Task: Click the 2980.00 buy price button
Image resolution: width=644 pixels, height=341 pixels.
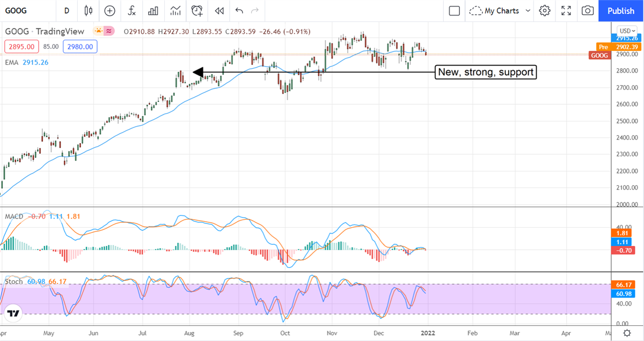Action: tap(79, 47)
